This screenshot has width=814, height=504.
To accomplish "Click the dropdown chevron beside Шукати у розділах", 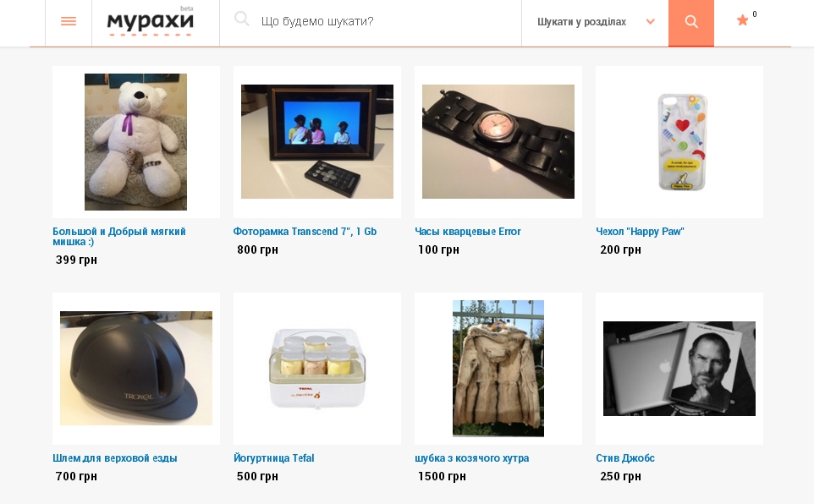I will 650,22.
